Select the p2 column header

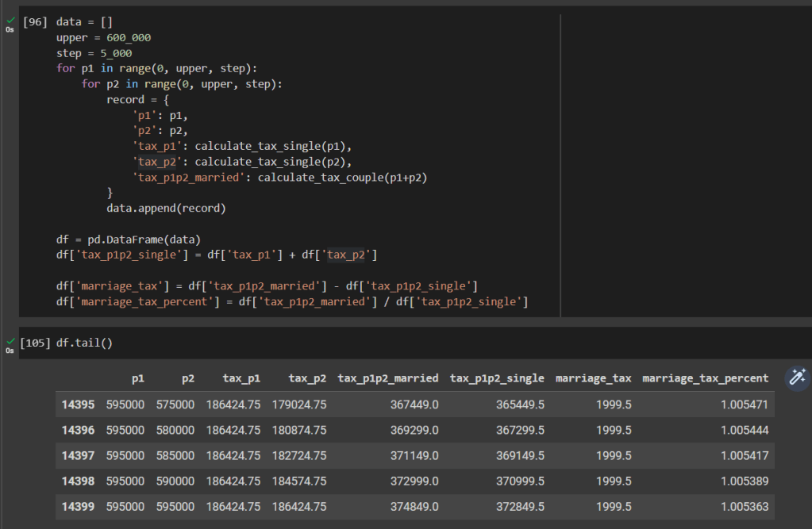(x=187, y=378)
